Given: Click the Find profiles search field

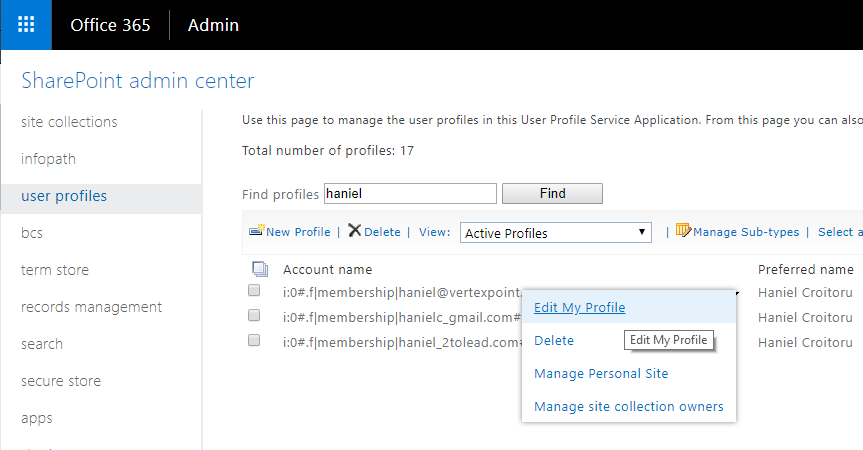Looking at the screenshot, I should (410, 194).
